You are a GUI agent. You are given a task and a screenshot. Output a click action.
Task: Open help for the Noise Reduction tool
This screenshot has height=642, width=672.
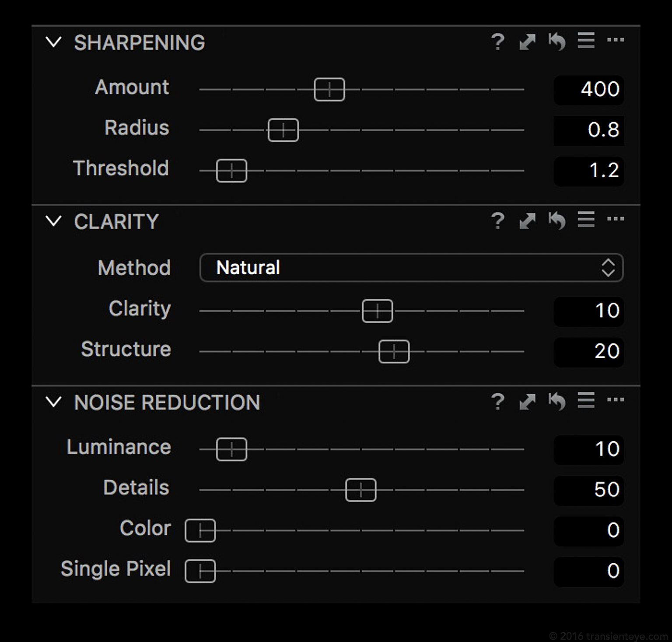[498, 401]
